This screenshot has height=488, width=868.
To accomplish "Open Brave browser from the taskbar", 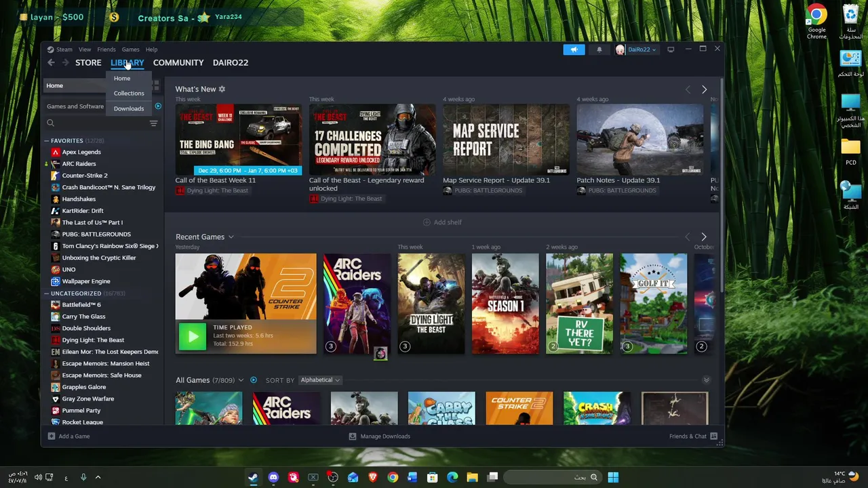I will 372,477.
